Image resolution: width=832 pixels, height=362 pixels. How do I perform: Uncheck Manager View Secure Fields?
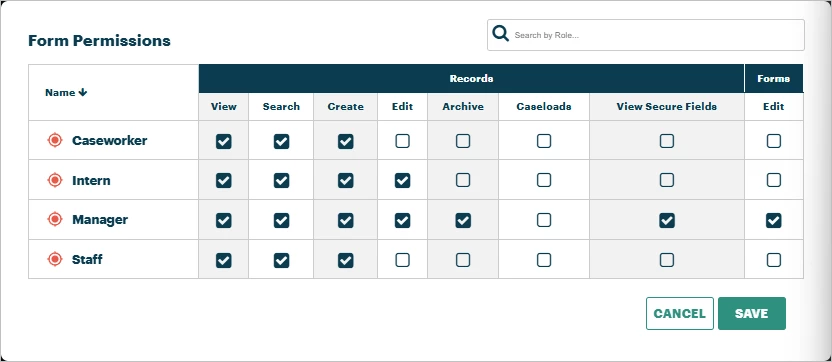point(666,220)
